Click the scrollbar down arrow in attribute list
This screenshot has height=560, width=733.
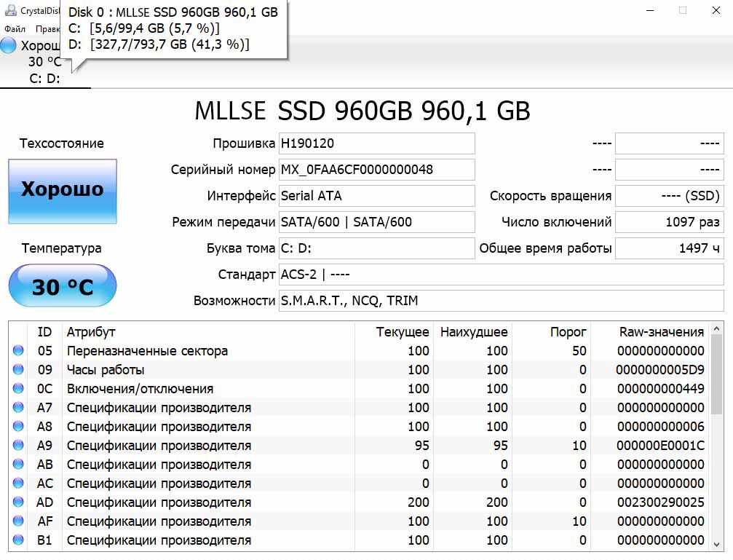(718, 545)
